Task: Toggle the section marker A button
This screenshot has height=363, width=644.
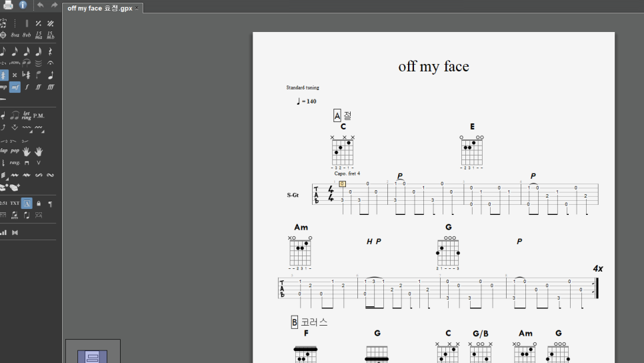Action: coord(27,203)
